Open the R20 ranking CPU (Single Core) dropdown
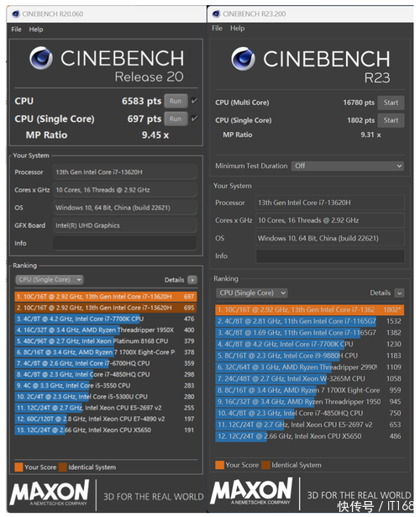This screenshot has width=420, height=517. tap(50, 280)
